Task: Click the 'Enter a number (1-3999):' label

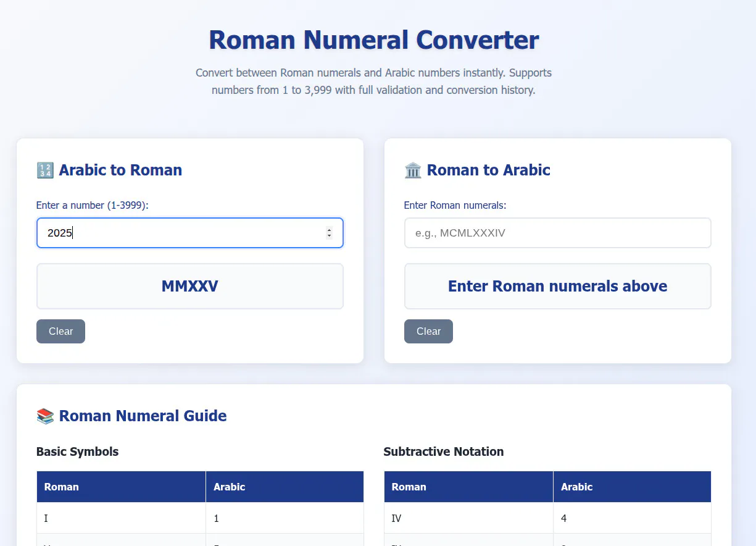Action: (93, 205)
